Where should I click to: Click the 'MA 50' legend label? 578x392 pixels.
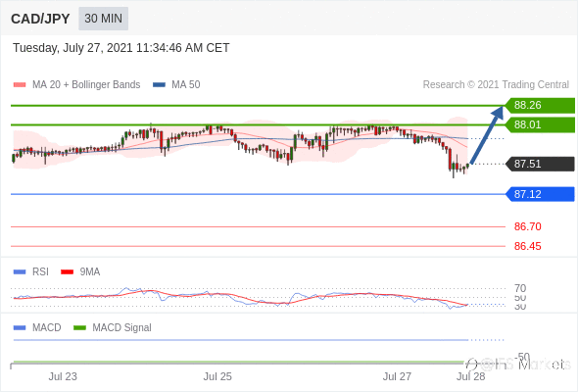tap(186, 85)
